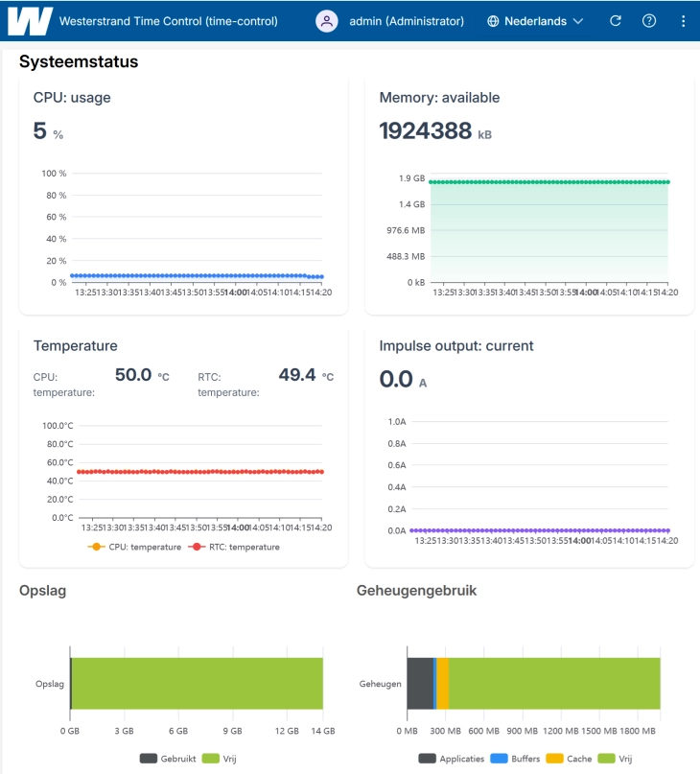Click the refresh icon in header
The image size is (700, 774).
pyautogui.click(x=615, y=21)
